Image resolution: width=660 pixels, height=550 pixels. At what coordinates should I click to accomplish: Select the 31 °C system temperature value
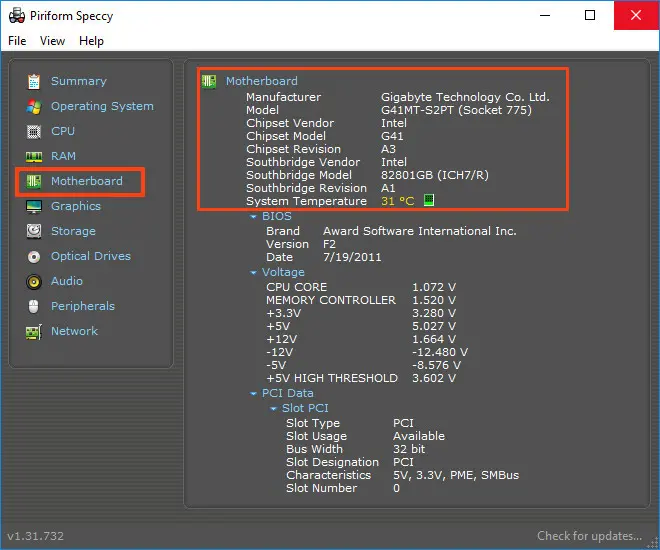[398, 201]
